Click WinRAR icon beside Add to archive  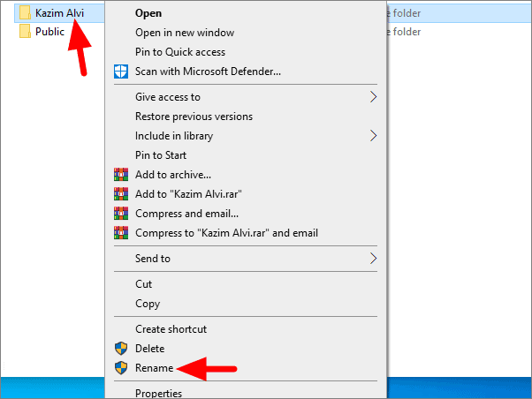[x=121, y=175]
